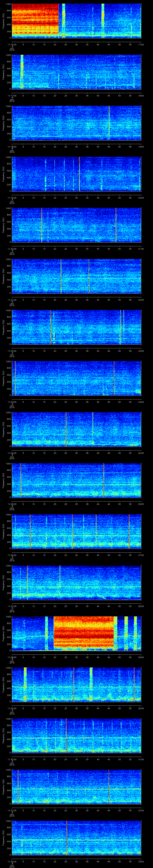The image size is (153, 868).
Task: Select the 11:26:00 time label
Action: click(x=12, y=555)
